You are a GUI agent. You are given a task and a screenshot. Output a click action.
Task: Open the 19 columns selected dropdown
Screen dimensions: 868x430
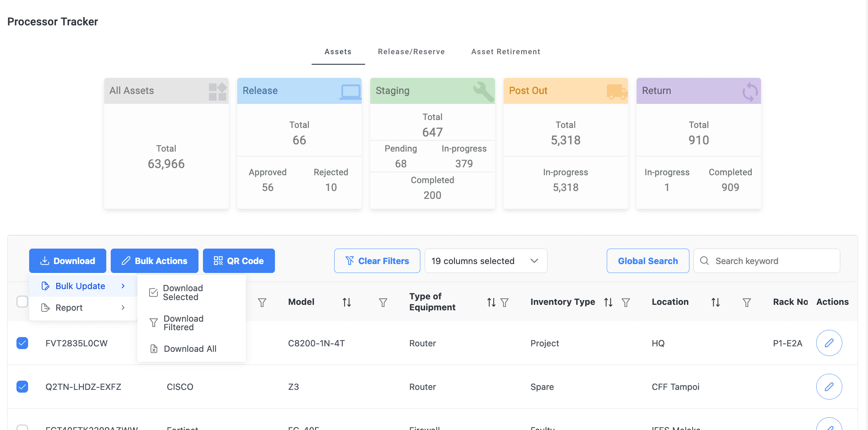point(486,261)
